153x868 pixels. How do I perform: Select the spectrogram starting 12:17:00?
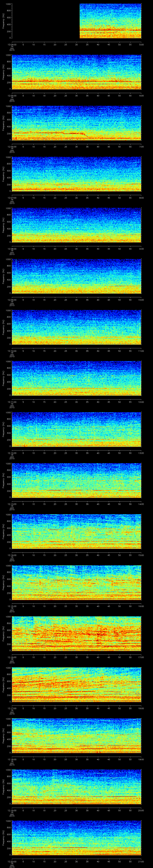[x=77, y=685]
